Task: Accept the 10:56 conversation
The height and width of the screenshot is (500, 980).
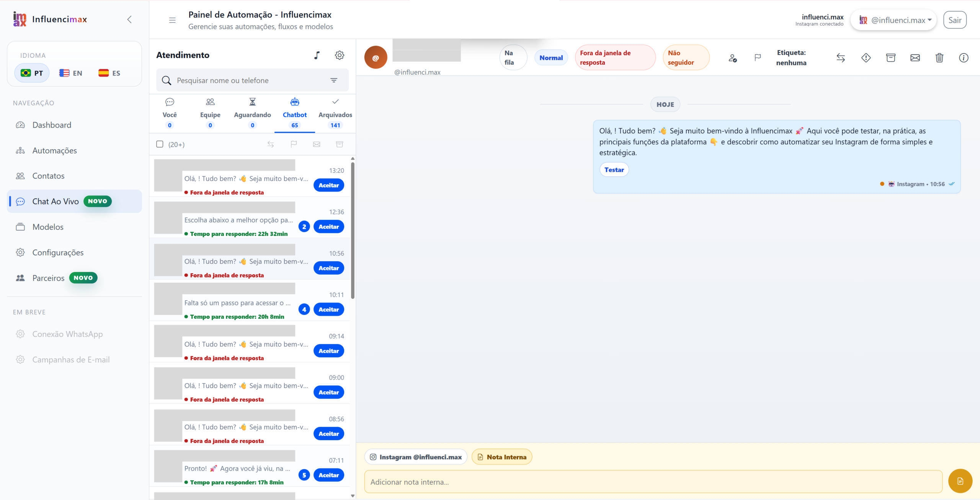Action: tap(328, 268)
